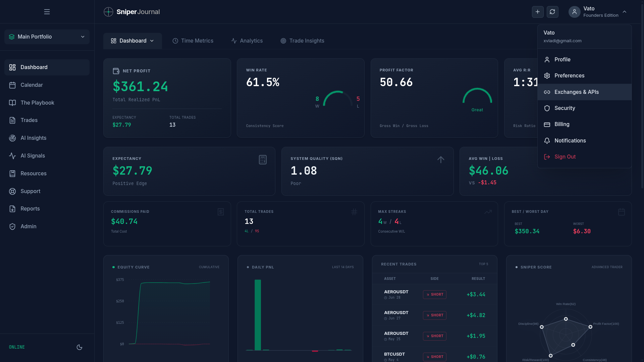Viewport: 644px width, 362px height.
Task: Click the Max Streaks trending icon
Action: coord(488,212)
